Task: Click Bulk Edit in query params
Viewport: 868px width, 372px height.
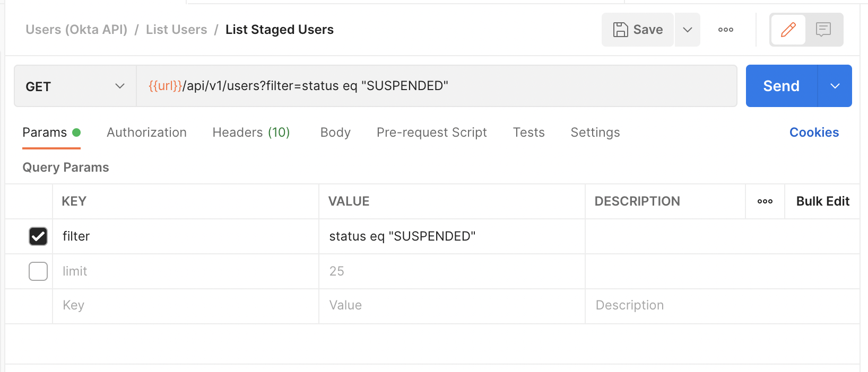Action: [x=822, y=201]
